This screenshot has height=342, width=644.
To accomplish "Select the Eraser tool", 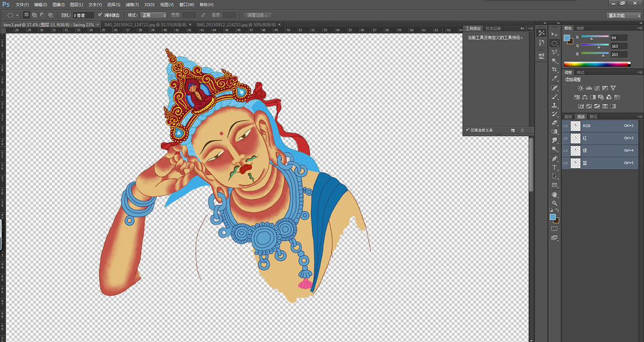I will tap(554, 123).
